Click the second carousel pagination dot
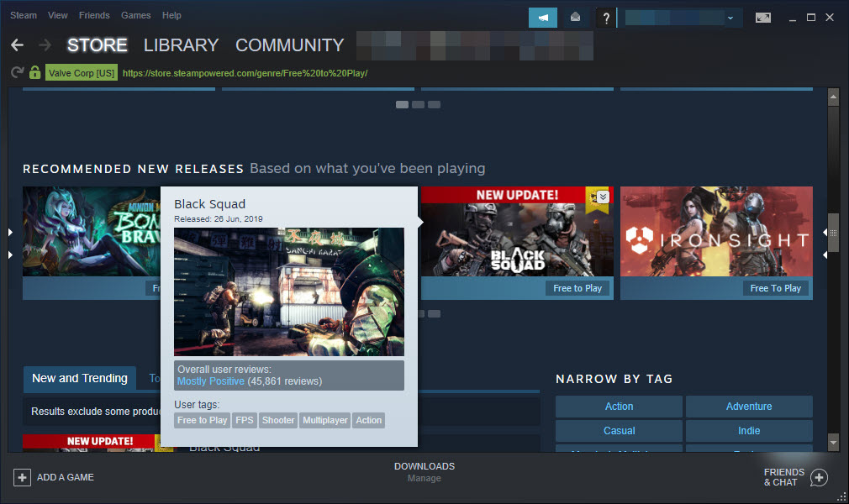 (418, 104)
